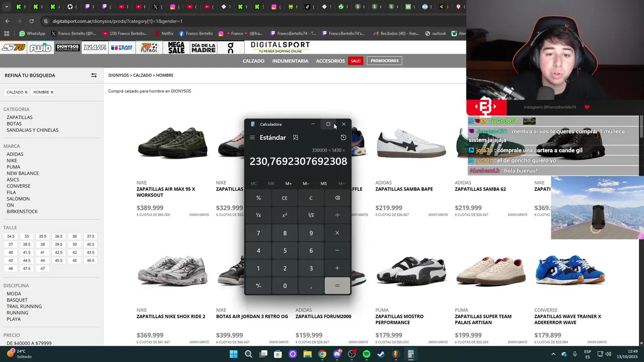
Task: Click the decimal comma calculator key
Action: tap(311, 286)
